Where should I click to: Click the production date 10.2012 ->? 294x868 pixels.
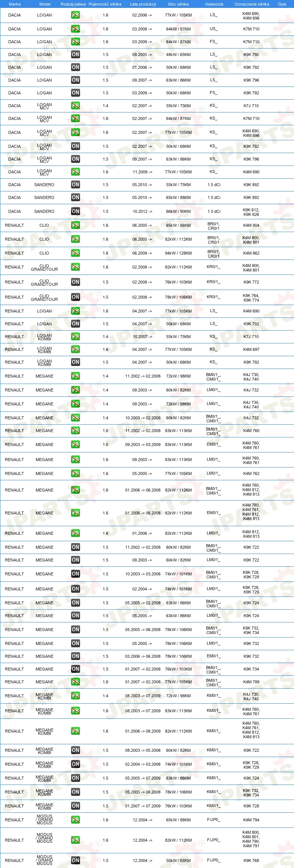142,211
